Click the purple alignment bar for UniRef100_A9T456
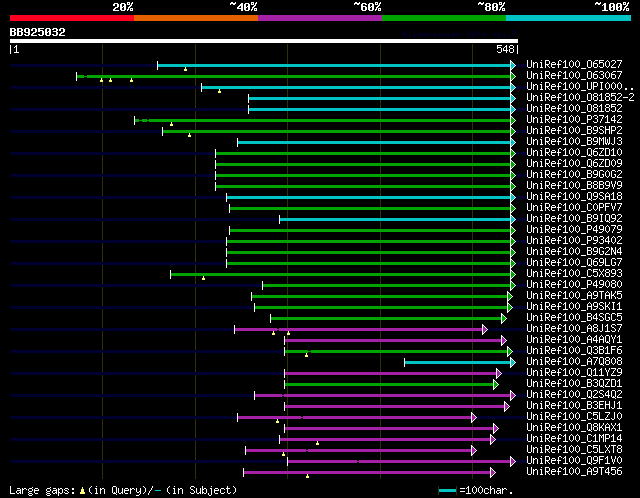 367,473
